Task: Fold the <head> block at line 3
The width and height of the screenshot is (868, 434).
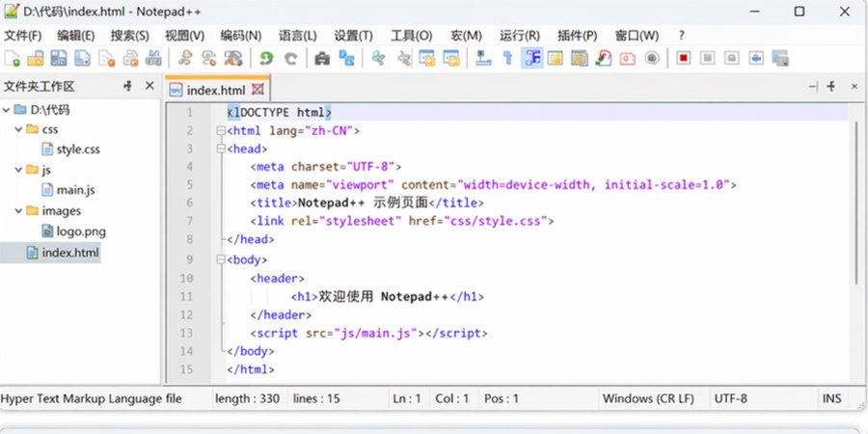Action: [x=222, y=149]
